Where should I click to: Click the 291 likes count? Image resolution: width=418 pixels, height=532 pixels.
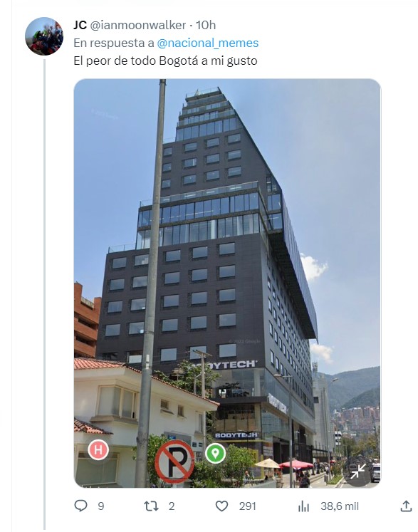247,506
